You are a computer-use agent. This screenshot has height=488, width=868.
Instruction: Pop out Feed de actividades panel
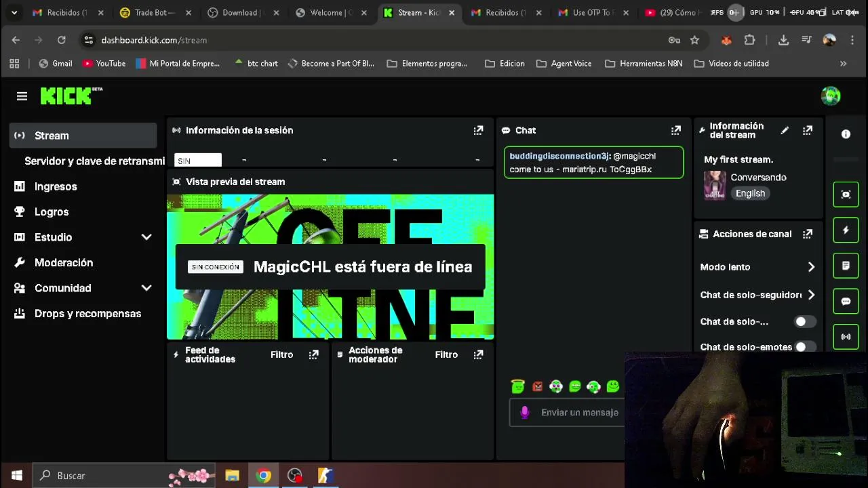pos(313,354)
